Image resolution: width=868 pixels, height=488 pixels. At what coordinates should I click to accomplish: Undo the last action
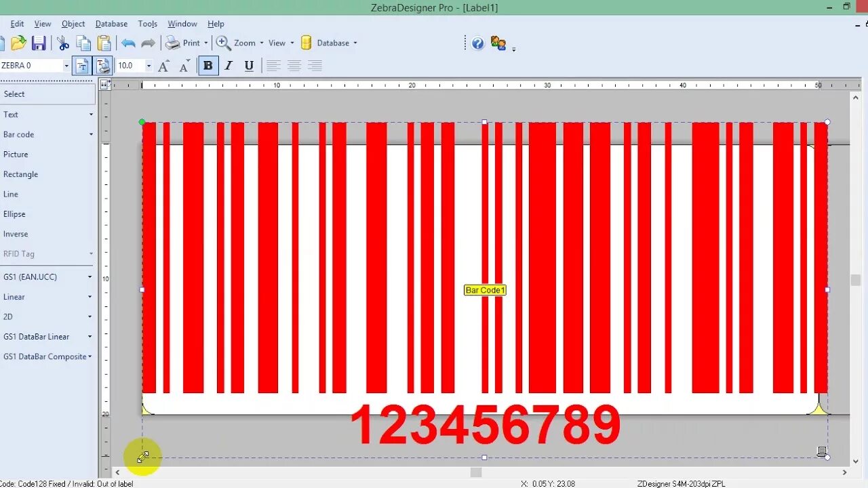(x=128, y=43)
